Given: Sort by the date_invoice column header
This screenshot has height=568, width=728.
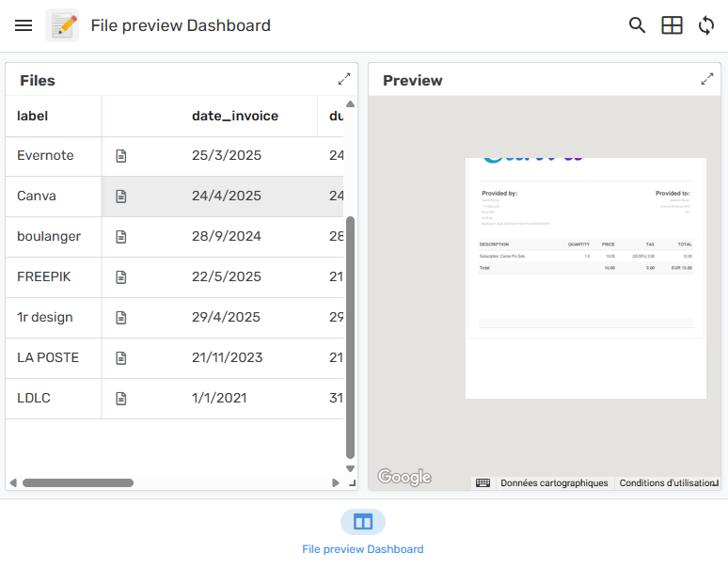Looking at the screenshot, I should coord(235,116).
